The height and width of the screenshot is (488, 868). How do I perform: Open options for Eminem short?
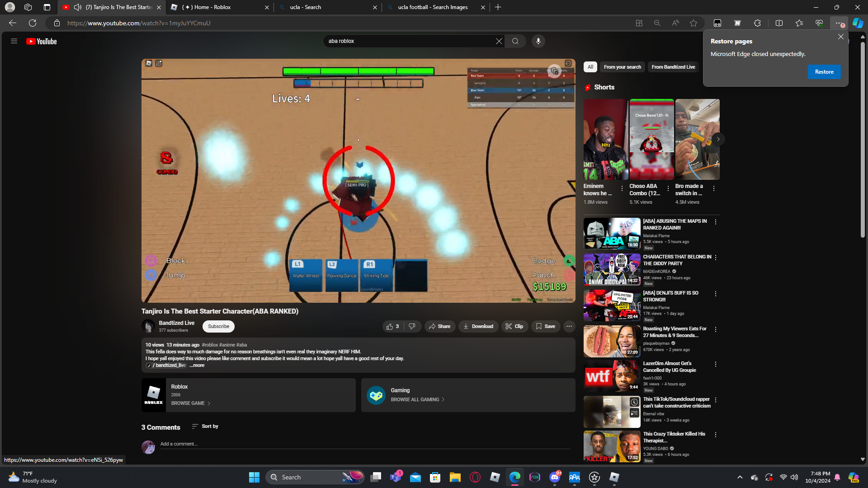622,188
